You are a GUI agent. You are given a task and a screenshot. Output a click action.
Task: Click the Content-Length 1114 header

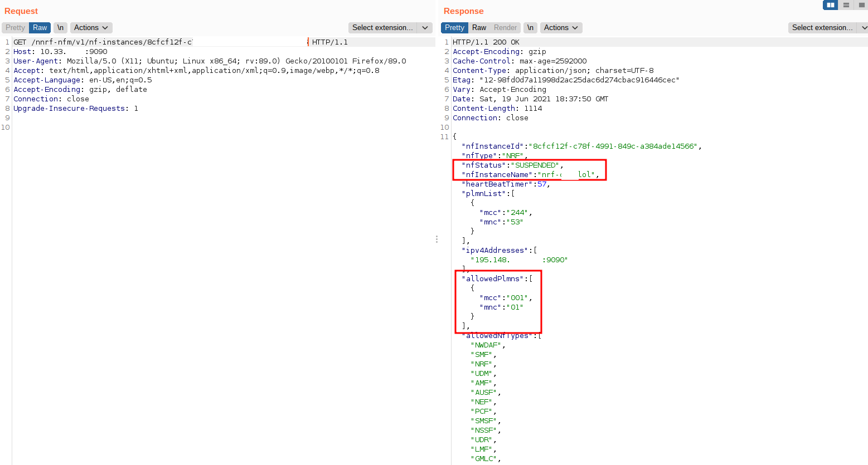click(497, 109)
